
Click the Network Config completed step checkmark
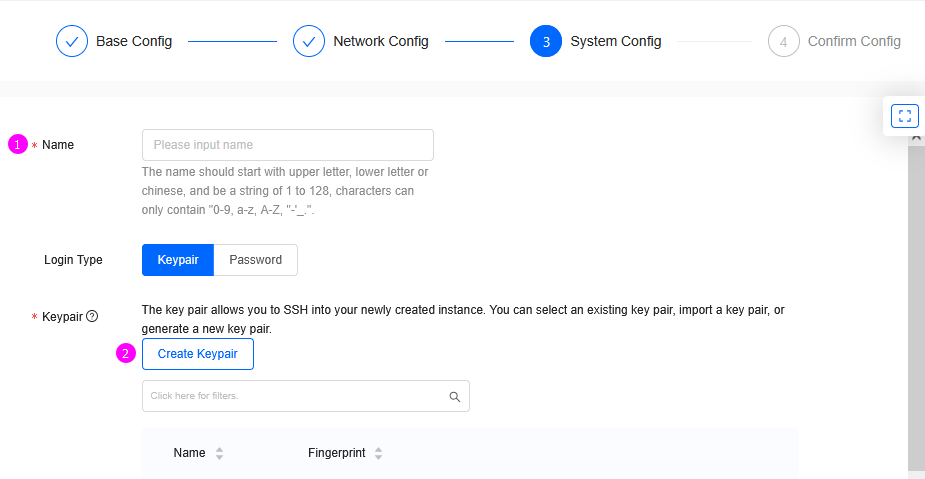(309, 41)
